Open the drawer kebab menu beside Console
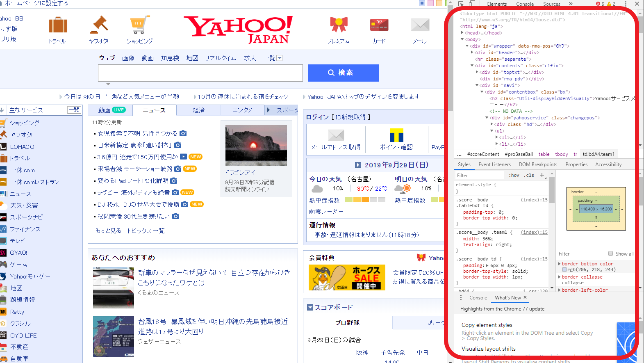Image resolution: width=644 pixels, height=363 pixels. coord(461,297)
